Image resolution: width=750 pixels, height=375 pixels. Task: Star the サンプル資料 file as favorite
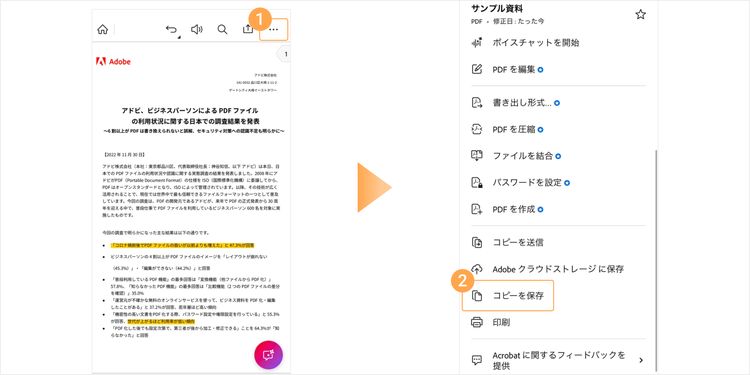(x=640, y=15)
